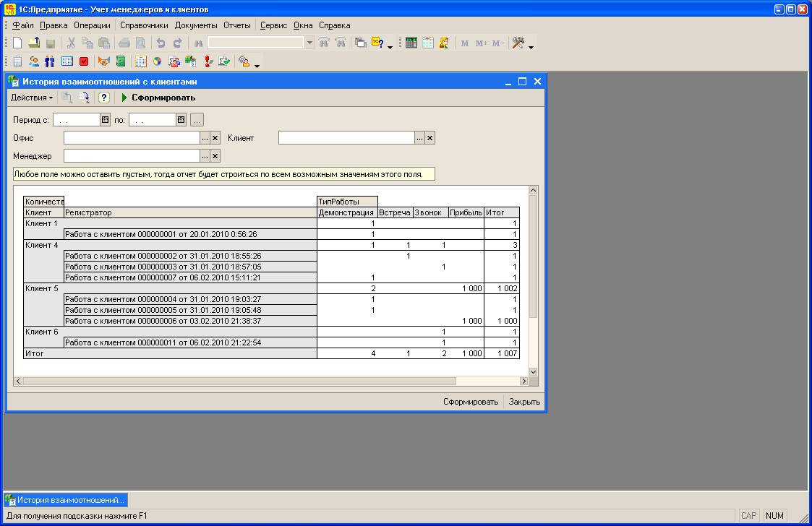Clear the Офис field with X button
The height and width of the screenshot is (526, 812).
[215, 138]
